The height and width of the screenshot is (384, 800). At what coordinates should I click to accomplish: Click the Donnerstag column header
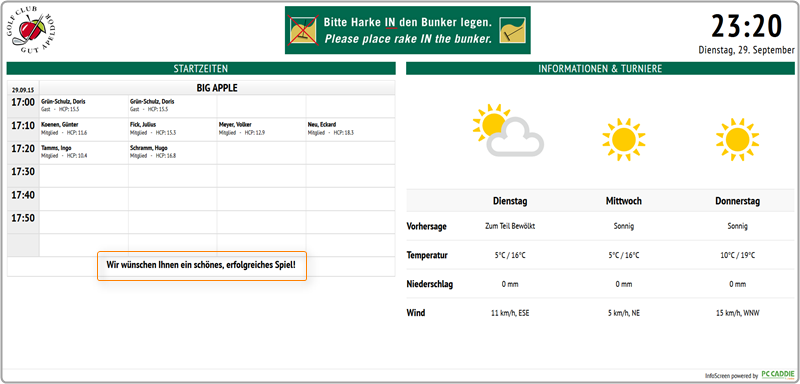pyautogui.click(x=737, y=201)
